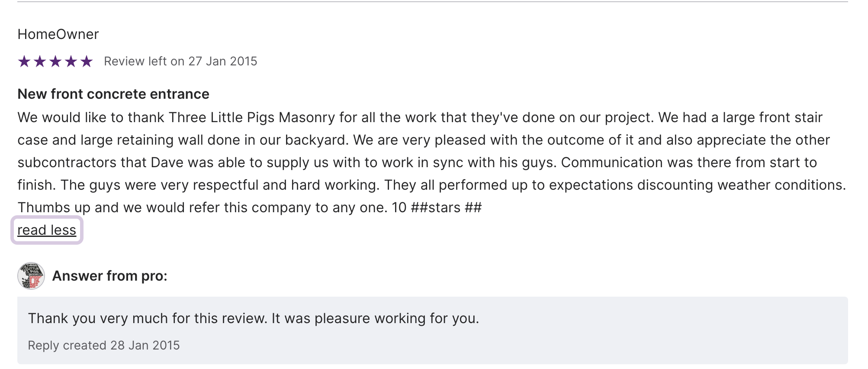The width and height of the screenshot is (868, 369).
Task: Click the fourth purple rating star
Action: pyautogui.click(x=71, y=61)
